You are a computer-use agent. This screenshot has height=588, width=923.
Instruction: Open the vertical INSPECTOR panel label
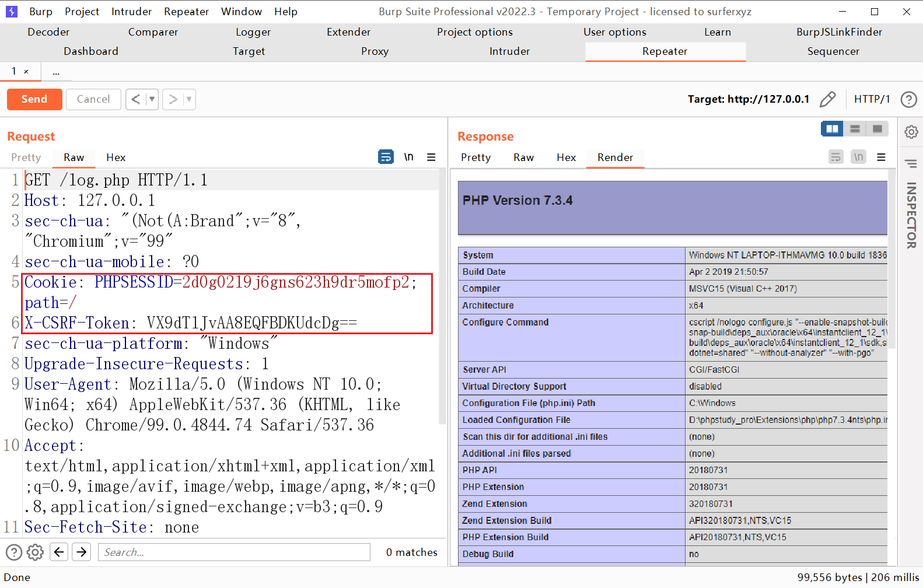point(911,215)
